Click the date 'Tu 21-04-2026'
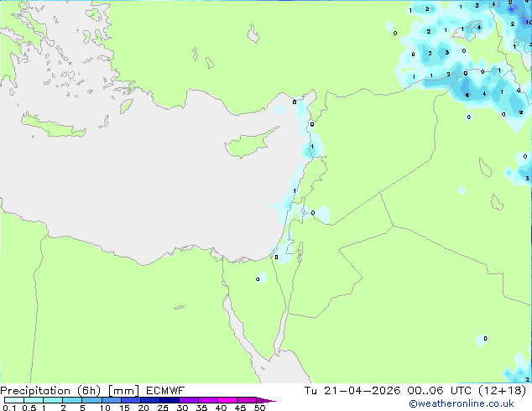Screen dimensions: 532x411 click(352, 391)
